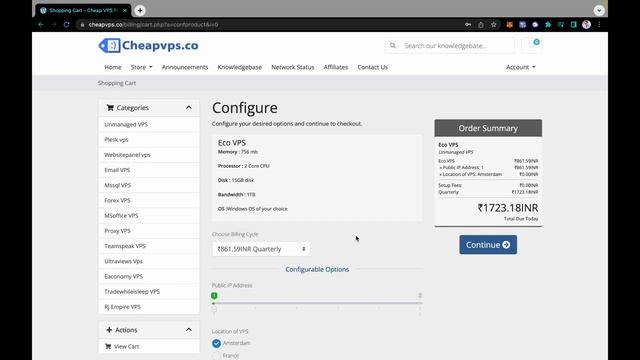The height and width of the screenshot is (360, 640).
Task: Select the Proxy VPS category
Action: coord(149,231)
